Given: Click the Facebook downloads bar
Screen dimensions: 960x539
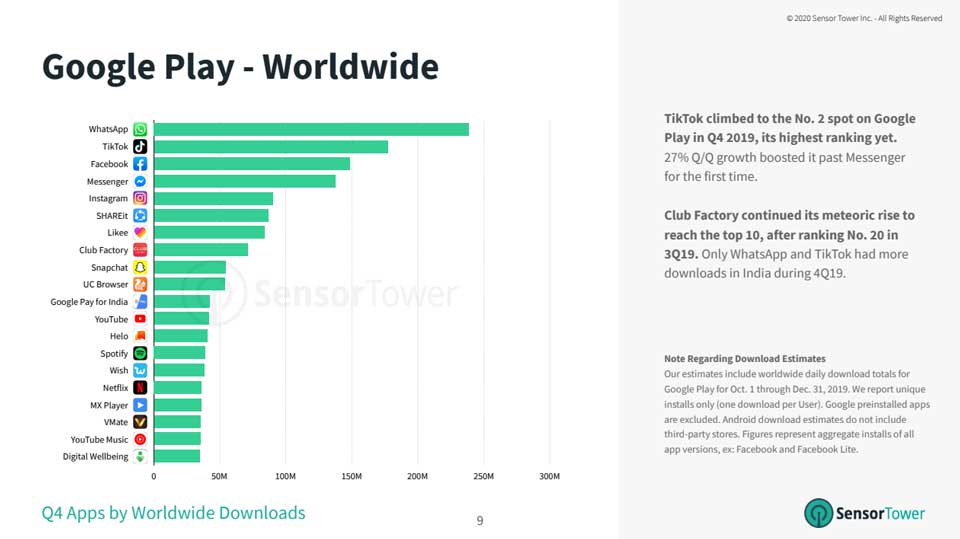Looking at the screenshot, I should [252, 164].
